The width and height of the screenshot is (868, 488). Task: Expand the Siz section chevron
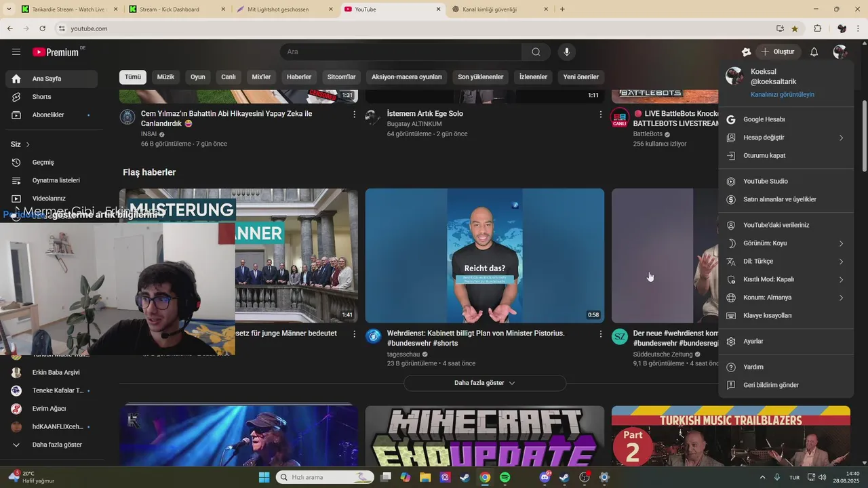(28, 144)
